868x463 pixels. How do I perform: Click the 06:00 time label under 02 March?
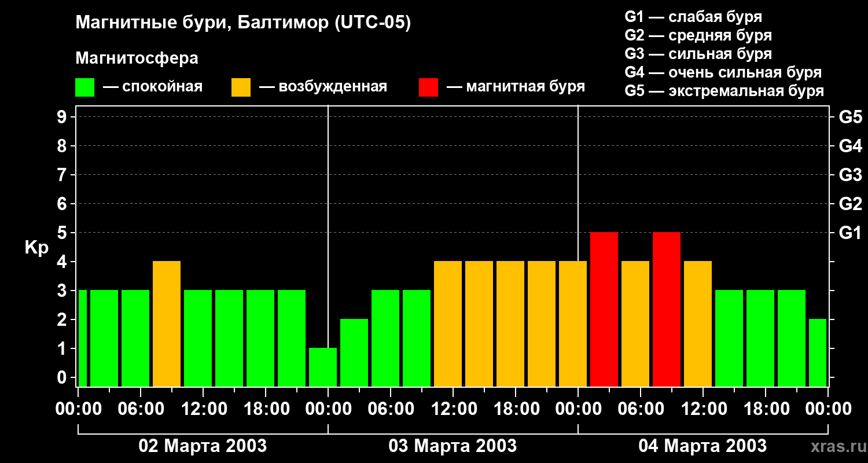point(141,409)
